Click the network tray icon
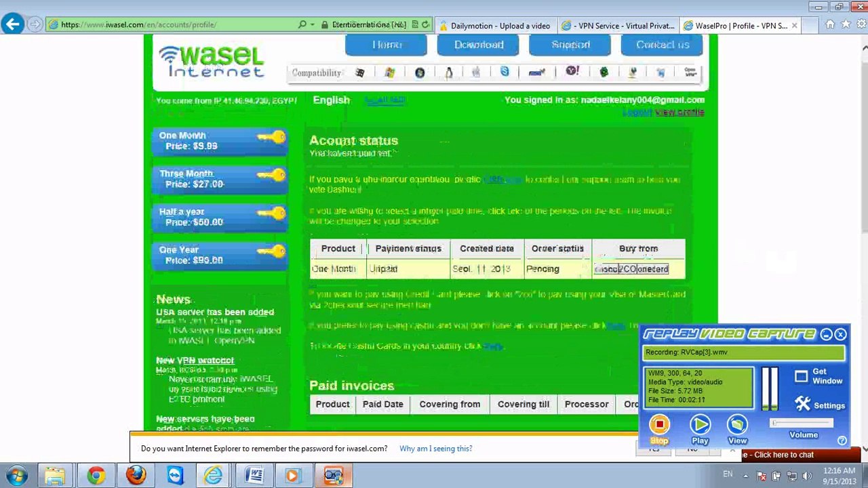Image resolution: width=868 pixels, height=488 pixels. pos(791,475)
